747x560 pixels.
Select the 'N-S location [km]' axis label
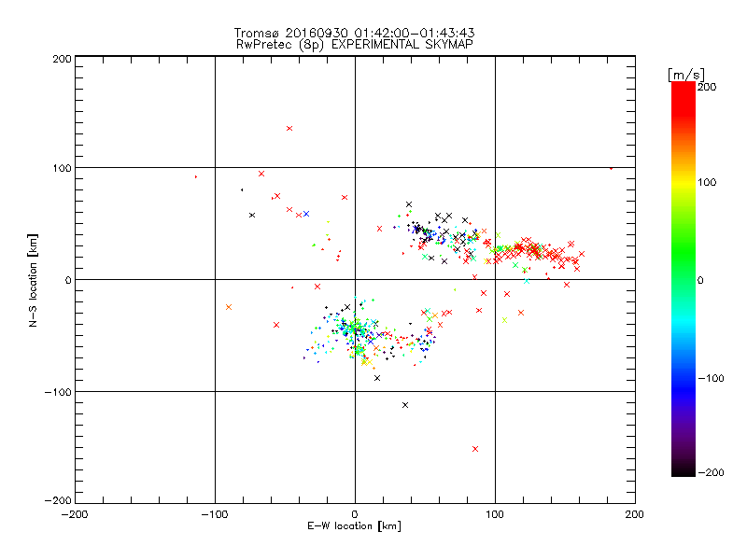(33, 281)
